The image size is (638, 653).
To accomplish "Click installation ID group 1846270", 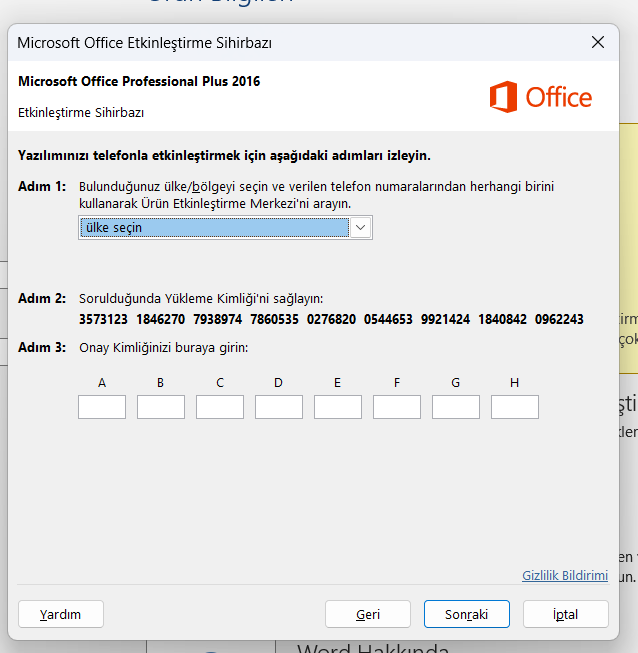I will pos(160,319).
